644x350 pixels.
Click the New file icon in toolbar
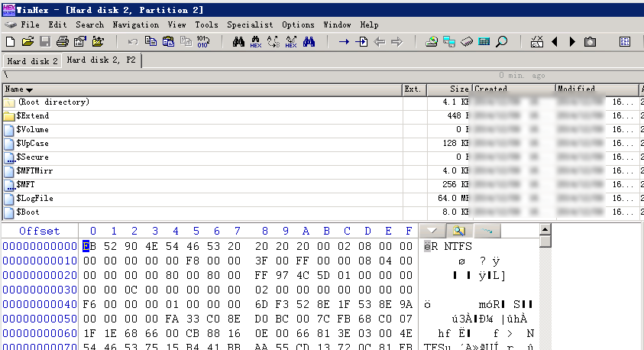(x=11, y=41)
